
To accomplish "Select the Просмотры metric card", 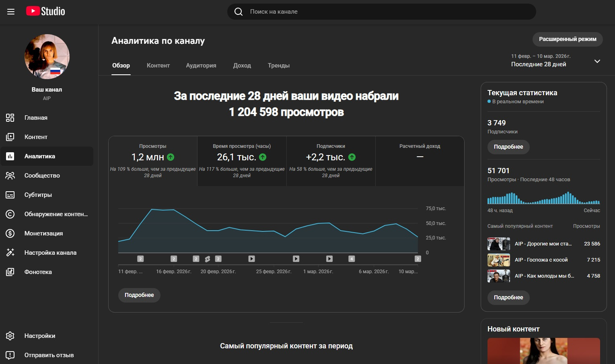I will [x=153, y=161].
